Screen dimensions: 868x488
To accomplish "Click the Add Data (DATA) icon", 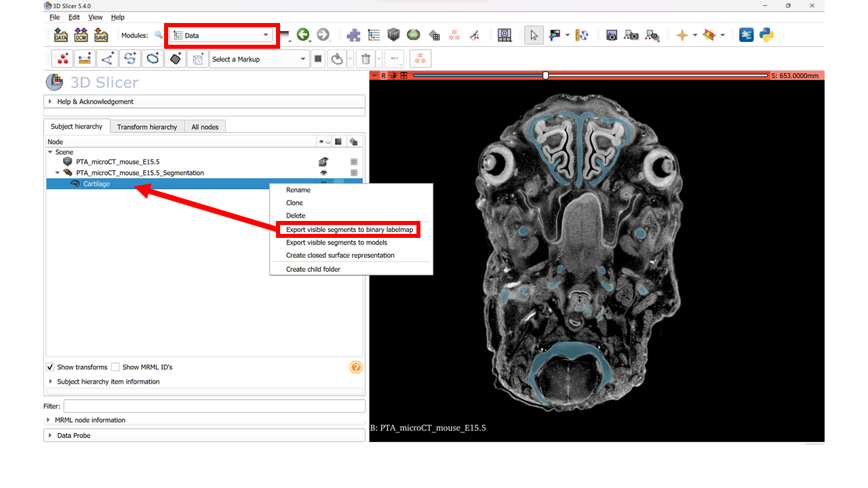I will (61, 35).
